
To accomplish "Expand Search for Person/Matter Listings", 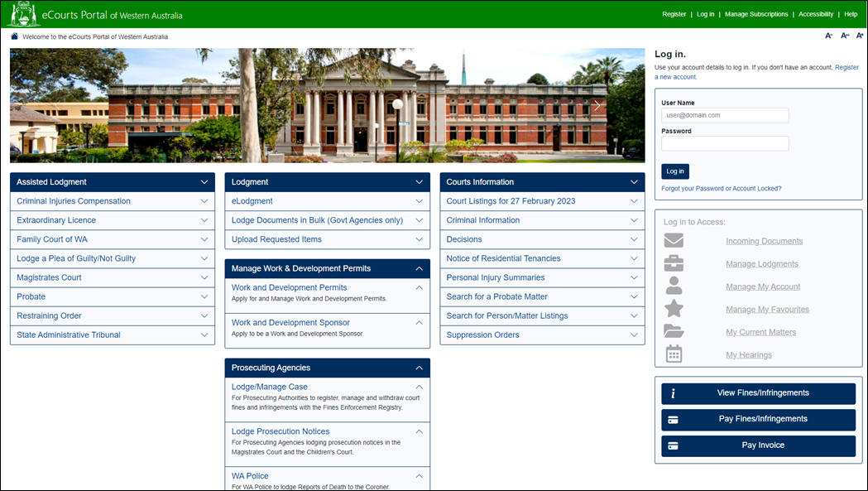I will point(543,316).
